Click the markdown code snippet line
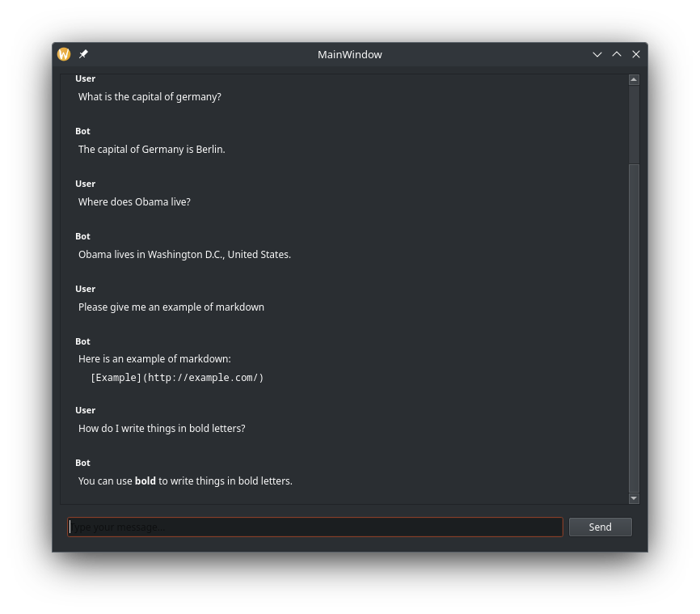This screenshot has width=700, height=614. click(x=177, y=377)
